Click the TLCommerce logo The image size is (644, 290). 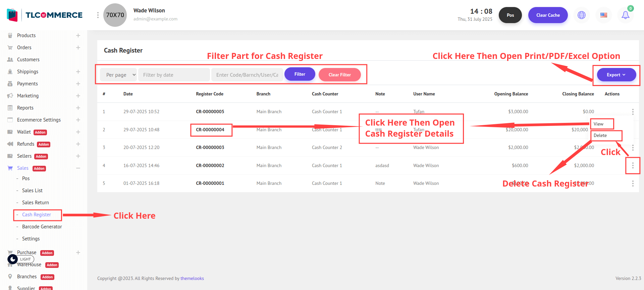pos(45,15)
